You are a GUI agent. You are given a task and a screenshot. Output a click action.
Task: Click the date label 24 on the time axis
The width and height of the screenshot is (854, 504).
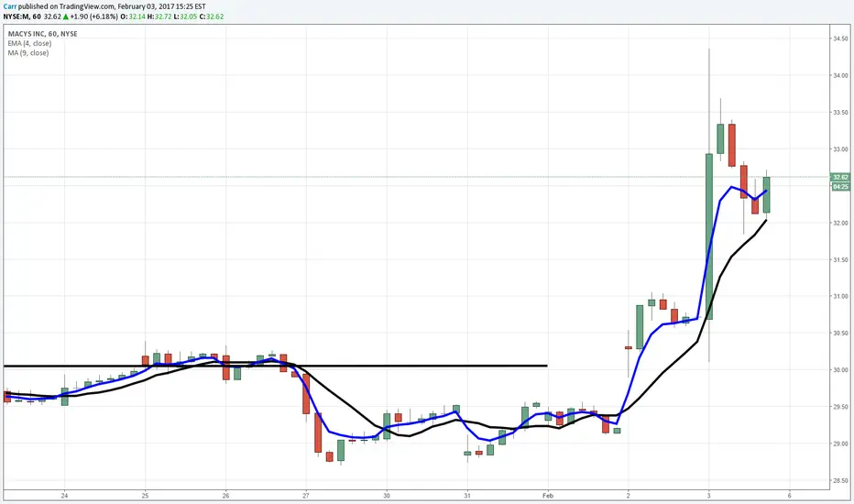(64, 495)
